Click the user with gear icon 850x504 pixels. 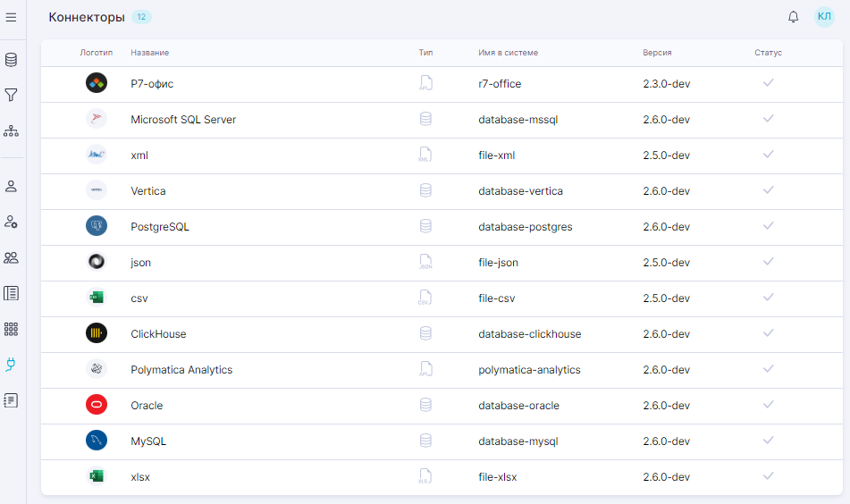pyautogui.click(x=12, y=222)
